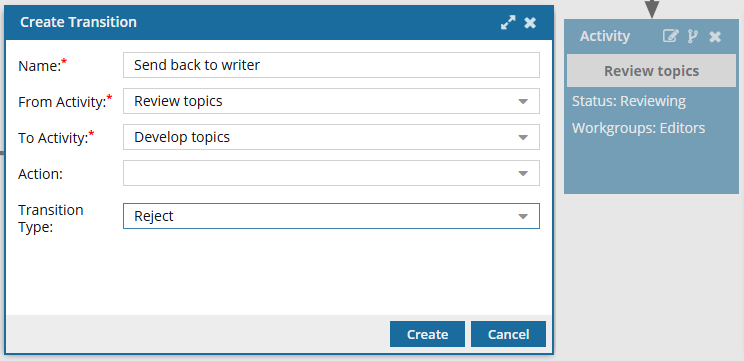Image resolution: width=744 pixels, height=361 pixels.
Task: Click the Create button
Action: (427, 334)
